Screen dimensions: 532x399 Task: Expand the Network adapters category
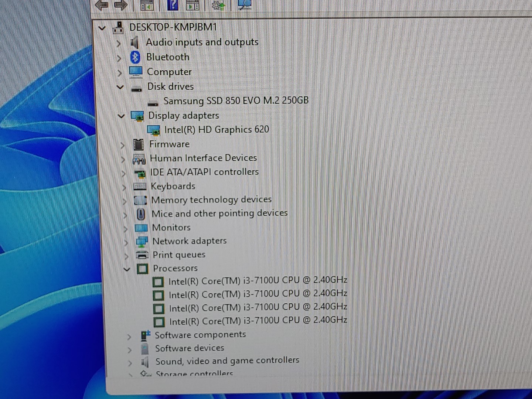pyautogui.click(x=126, y=243)
